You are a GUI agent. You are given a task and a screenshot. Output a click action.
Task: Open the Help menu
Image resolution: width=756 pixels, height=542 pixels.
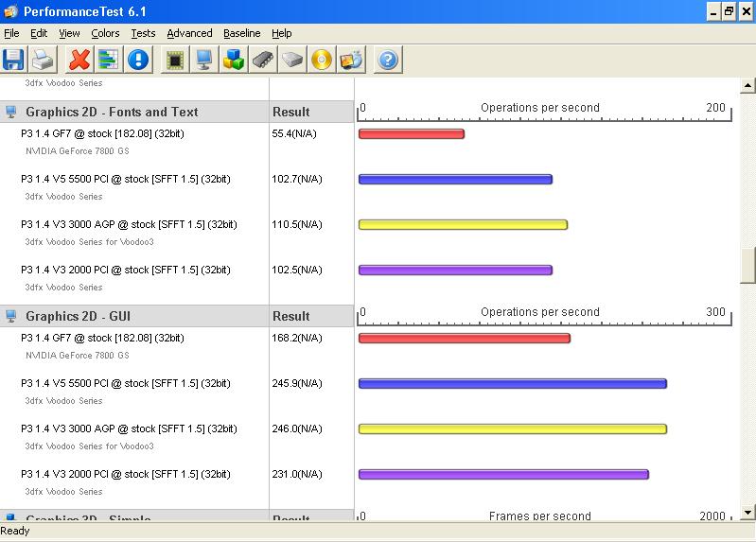point(282,33)
